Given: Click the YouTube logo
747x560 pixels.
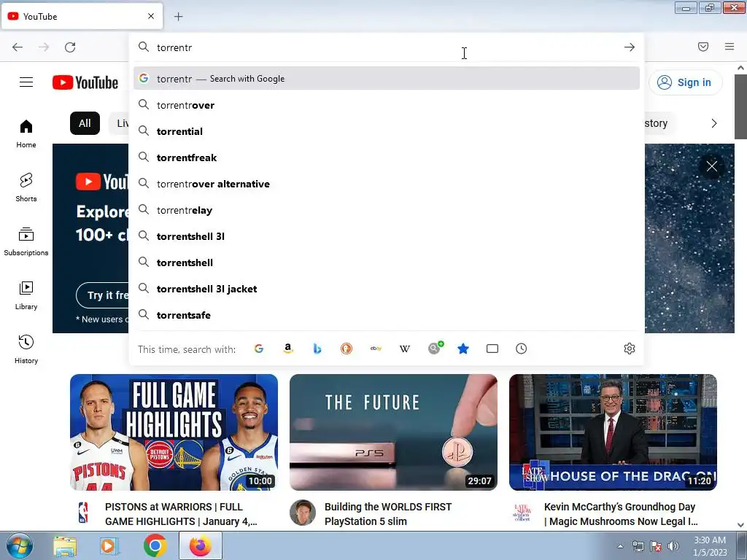Looking at the screenshot, I should click(x=85, y=82).
